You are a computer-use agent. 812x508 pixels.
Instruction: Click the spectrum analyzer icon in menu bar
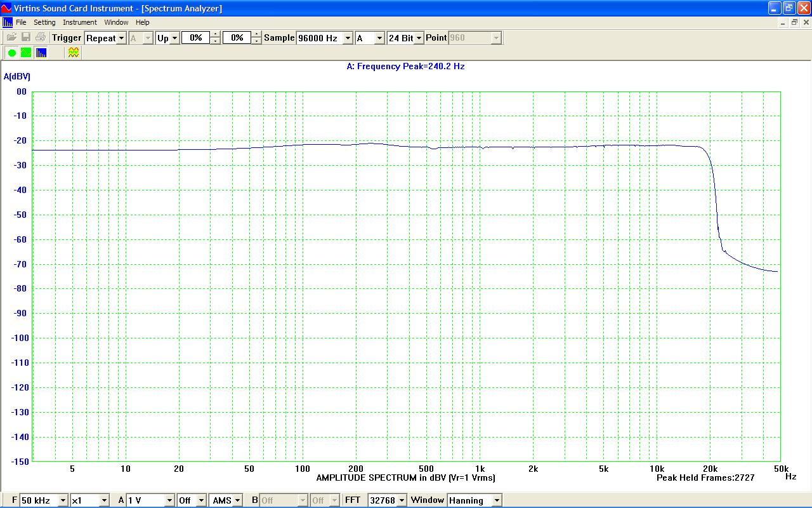pyautogui.click(x=8, y=22)
